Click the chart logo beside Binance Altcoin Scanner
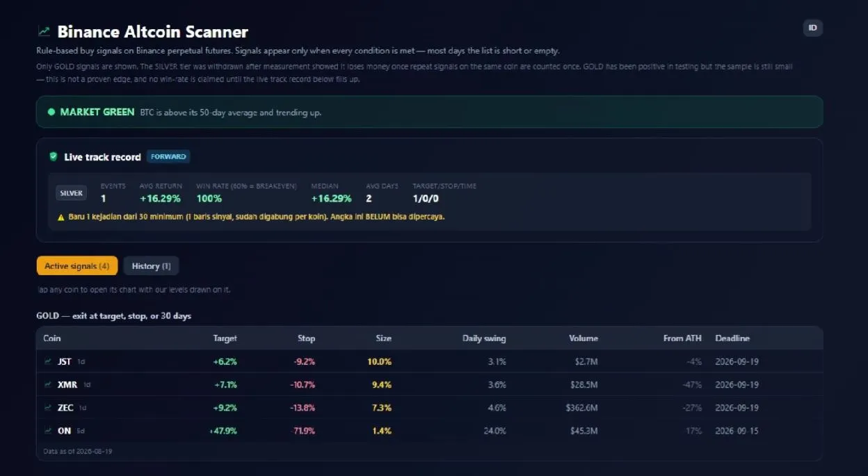 coord(44,31)
